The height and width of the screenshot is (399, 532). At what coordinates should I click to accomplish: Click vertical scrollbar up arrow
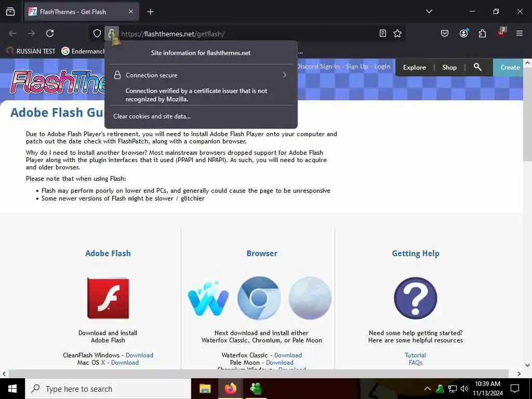click(x=527, y=63)
